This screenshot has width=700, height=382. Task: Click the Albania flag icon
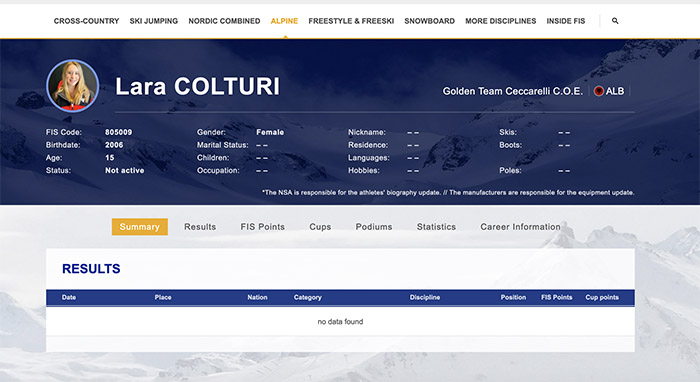coord(599,91)
